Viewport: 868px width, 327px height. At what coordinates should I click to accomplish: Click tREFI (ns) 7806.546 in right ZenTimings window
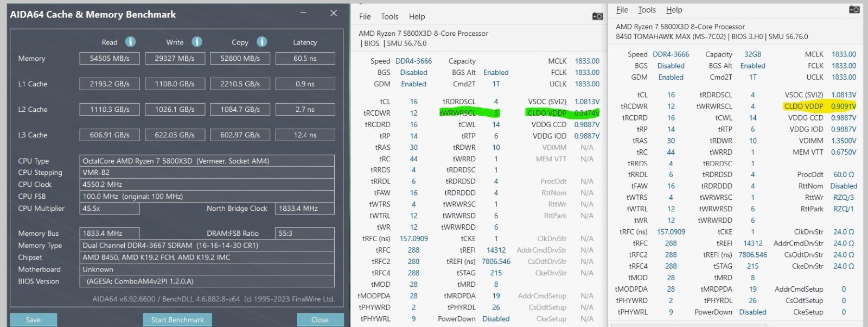[x=752, y=255]
